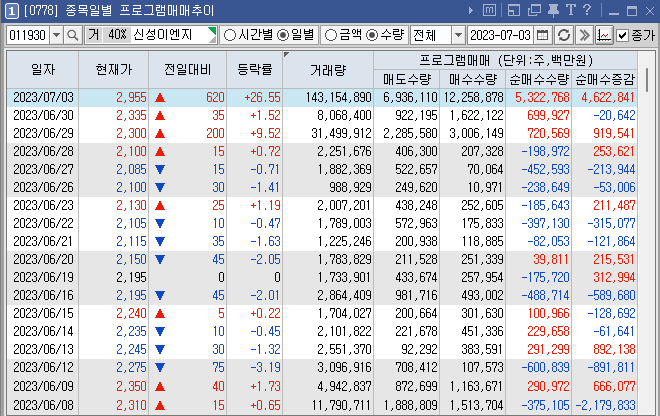Click the screen layout icon in title bar

point(514,10)
